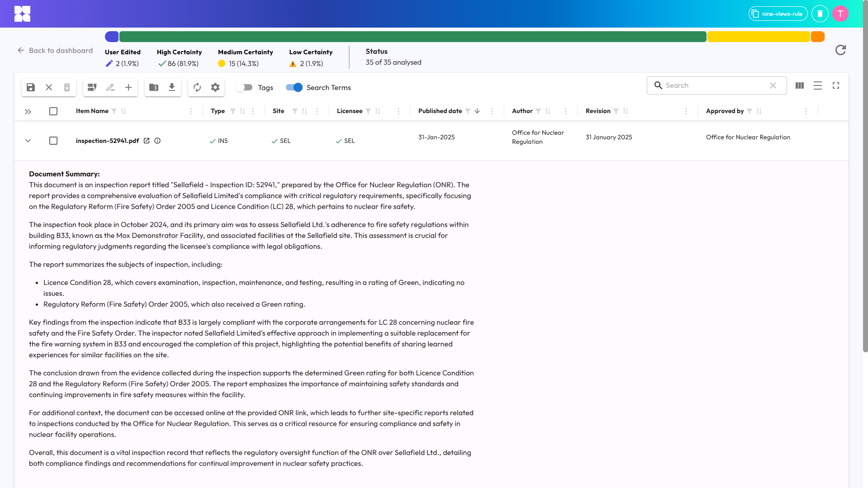Click the plus icon to add an item
The width and height of the screenshot is (868, 488).
[128, 87]
